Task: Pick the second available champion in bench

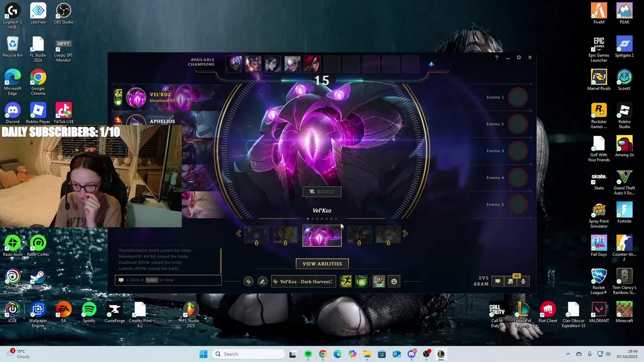Action: (254, 64)
